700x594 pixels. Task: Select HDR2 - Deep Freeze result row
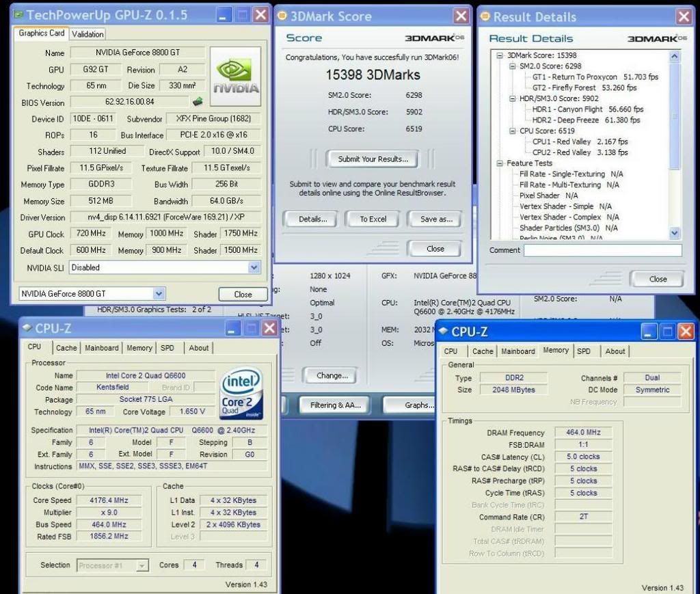tap(586, 120)
